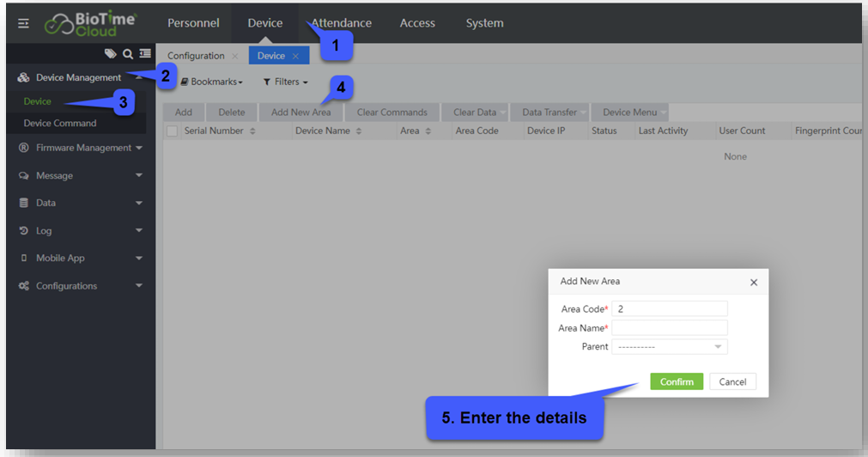Click the Cancel button in dialog
This screenshot has width=868, height=457.
pyautogui.click(x=732, y=381)
